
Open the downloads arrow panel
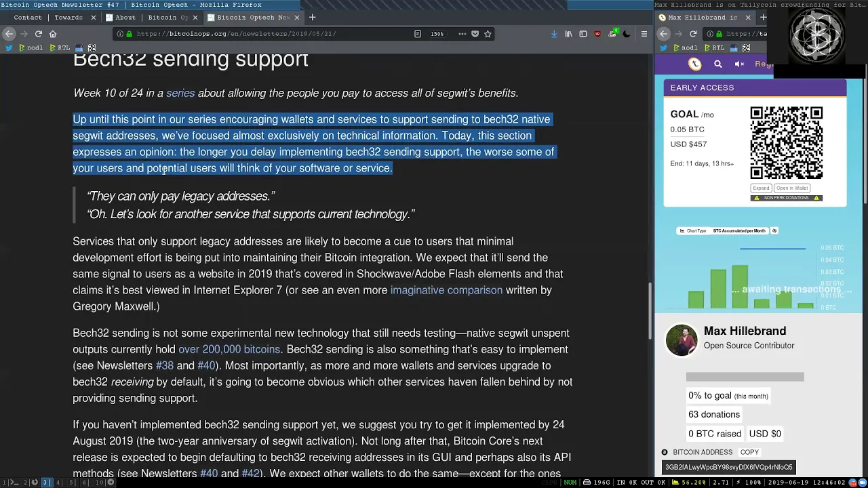click(554, 34)
